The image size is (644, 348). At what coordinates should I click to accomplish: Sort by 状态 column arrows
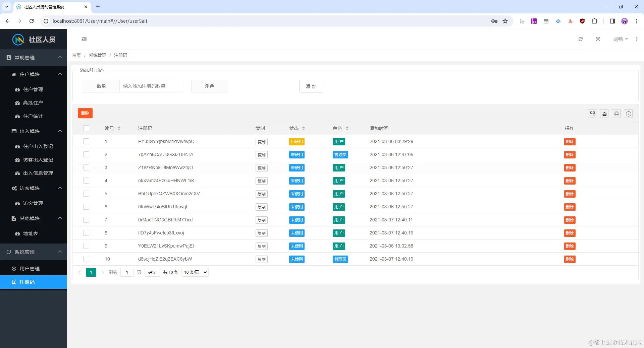click(x=304, y=128)
